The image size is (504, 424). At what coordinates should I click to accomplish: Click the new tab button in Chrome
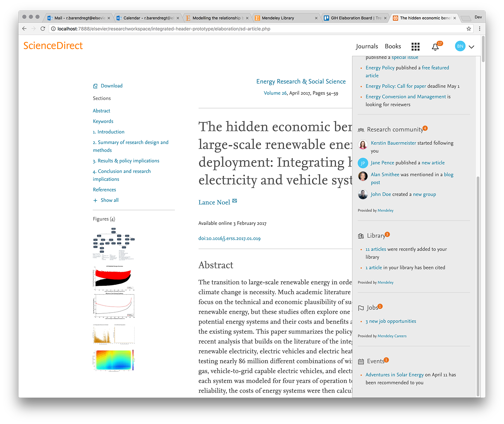pos(466,18)
